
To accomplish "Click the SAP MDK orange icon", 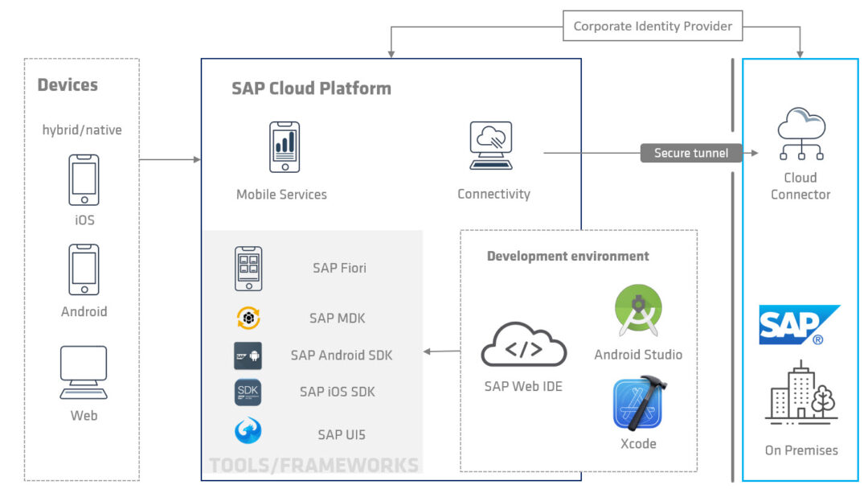I will point(248,318).
